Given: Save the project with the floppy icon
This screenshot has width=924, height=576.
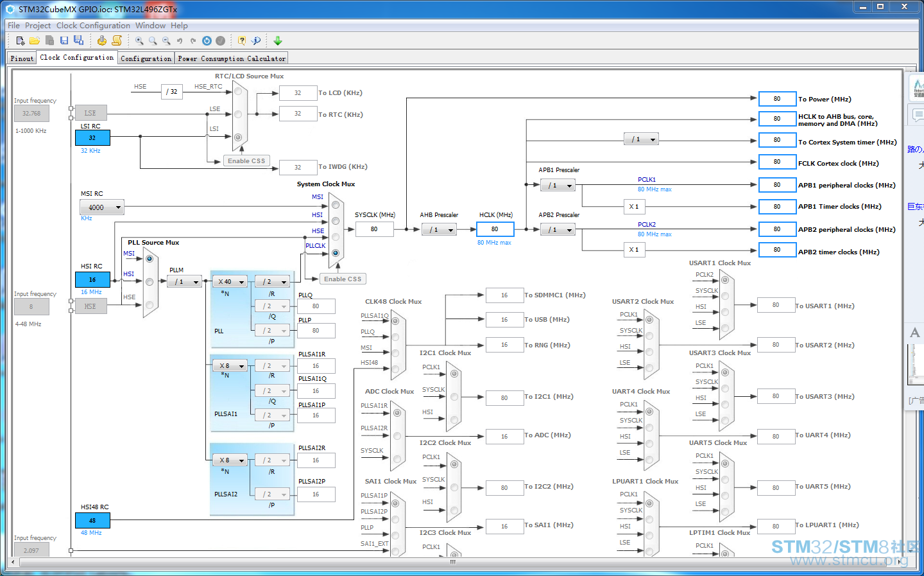Looking at the screenshot, I should point(64,40).
